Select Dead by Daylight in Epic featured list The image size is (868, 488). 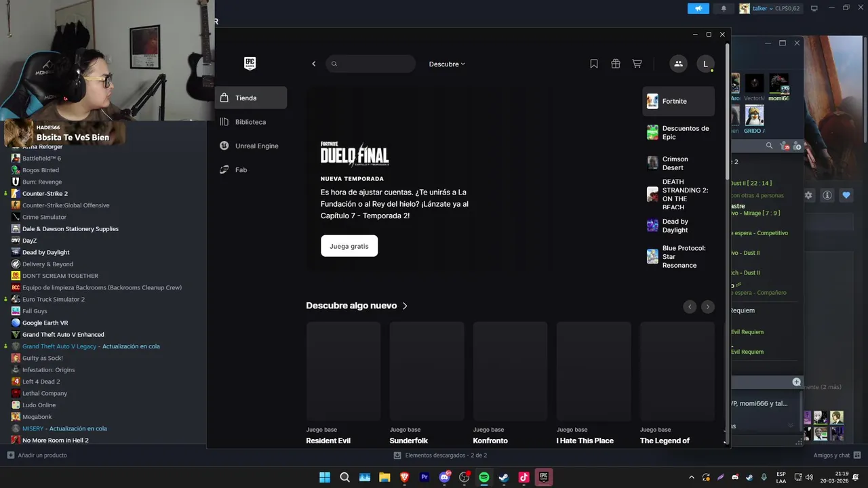(x=678, y=226)
